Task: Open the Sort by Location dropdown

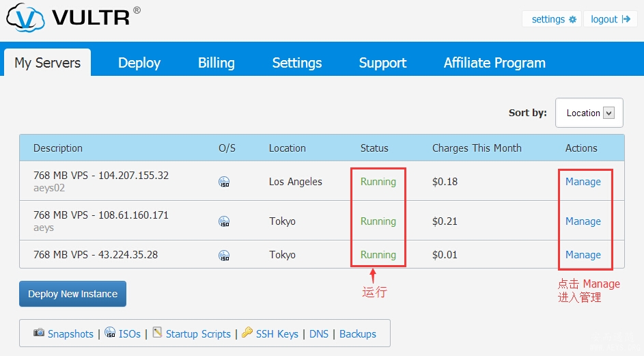Action: tap(589, 113)
